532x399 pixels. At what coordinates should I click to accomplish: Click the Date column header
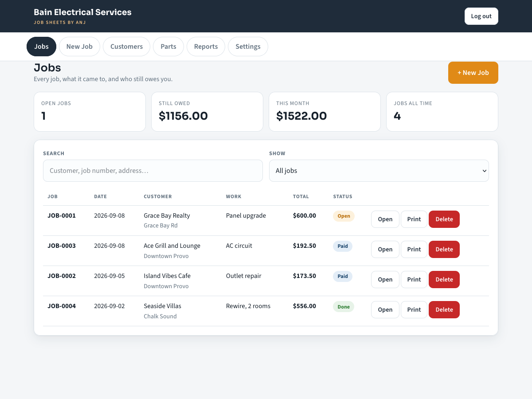pyautogui.click(x=100, y=196)
